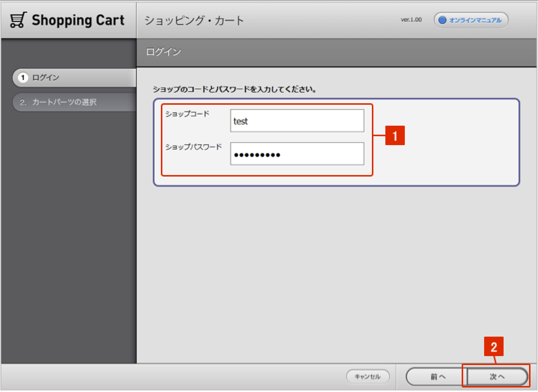Click the ショップコード label
Image resolution: width=538 pixels, height=392 pixels.
click(187, 114)
